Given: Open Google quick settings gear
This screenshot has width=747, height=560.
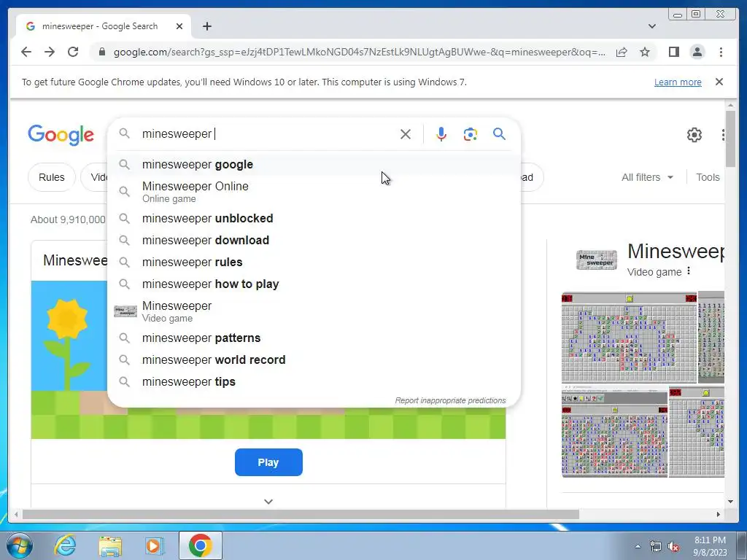Looking at the screenshot, I should tap(694, 135).
